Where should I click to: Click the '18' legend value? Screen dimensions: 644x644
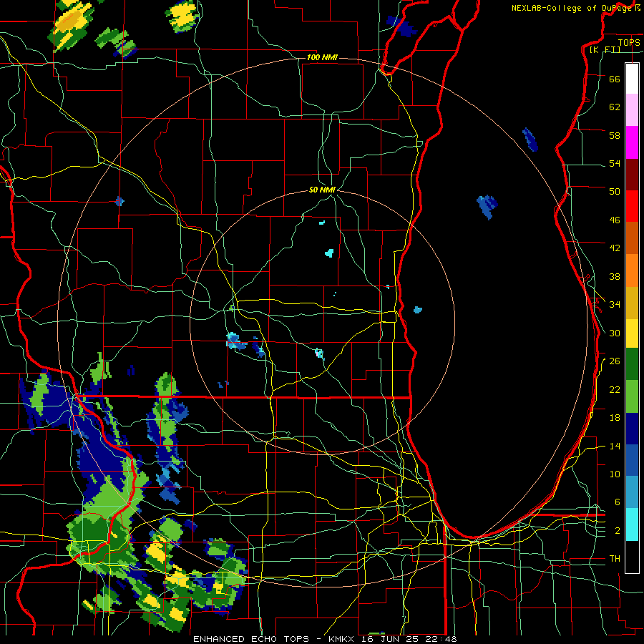click(615, 418)
